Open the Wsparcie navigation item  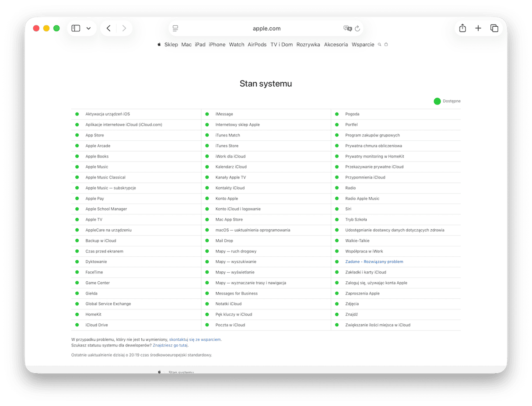(363, 45)
